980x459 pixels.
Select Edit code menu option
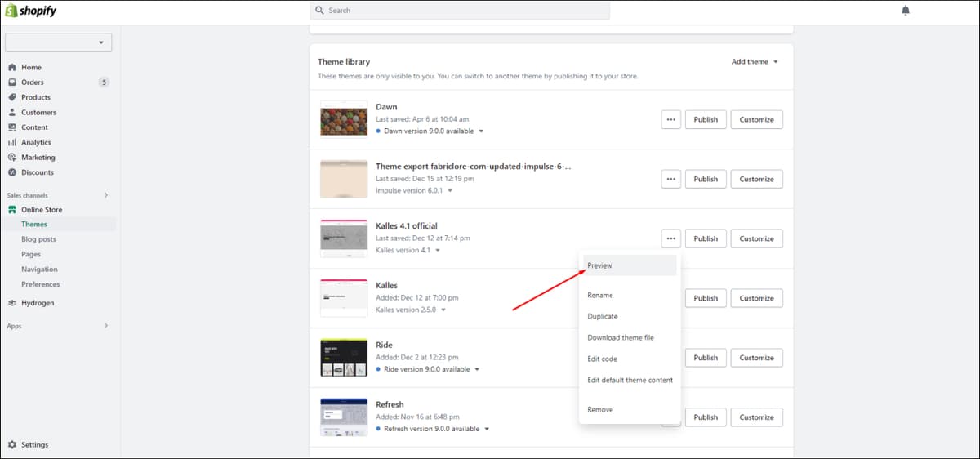(x=603, y=359)
